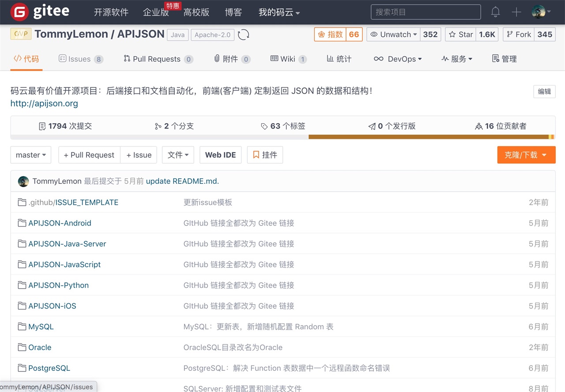This screenshot has width=565, height=392.
Task: Click the APIJSON-JavaScript folder icon
Action: coord(22,264)
